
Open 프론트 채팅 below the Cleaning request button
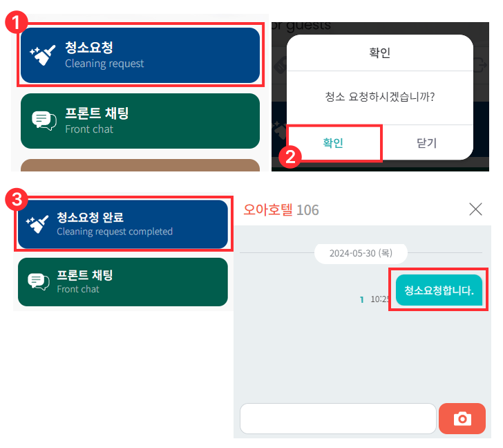coord(140,121)
